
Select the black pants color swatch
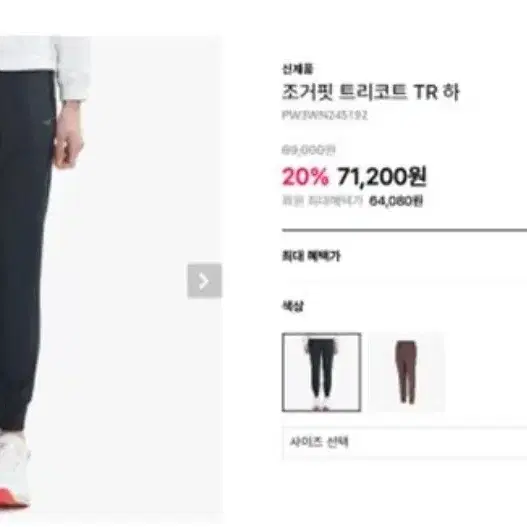pos(322,372)
